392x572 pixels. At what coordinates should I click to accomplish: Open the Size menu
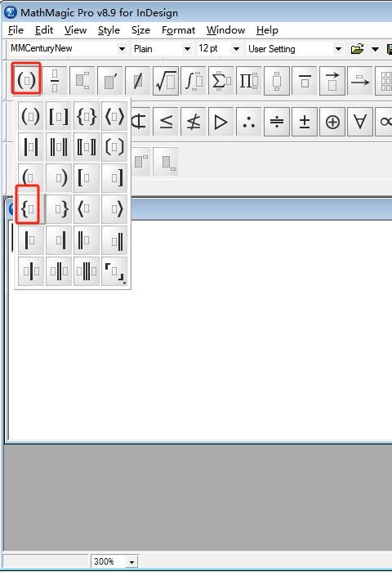pos(140,30)
